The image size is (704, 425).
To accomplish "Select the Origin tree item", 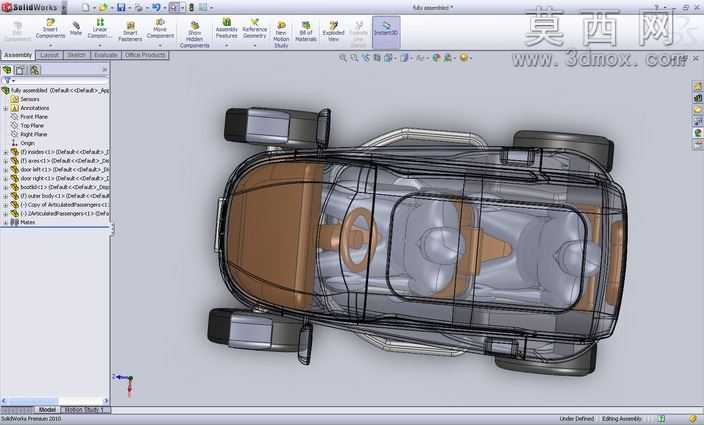I will tap(27, 143).
